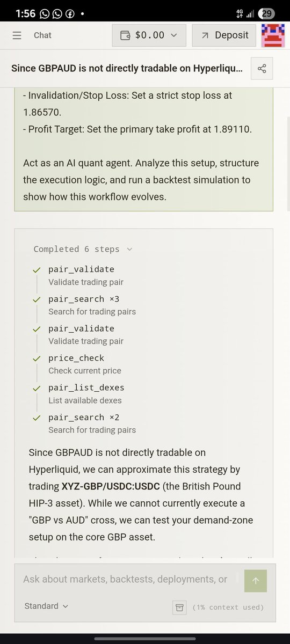Click the Act as an AI quant agent paragraph
This screenshot has width=290, height=644.
(x=141, y=180)
